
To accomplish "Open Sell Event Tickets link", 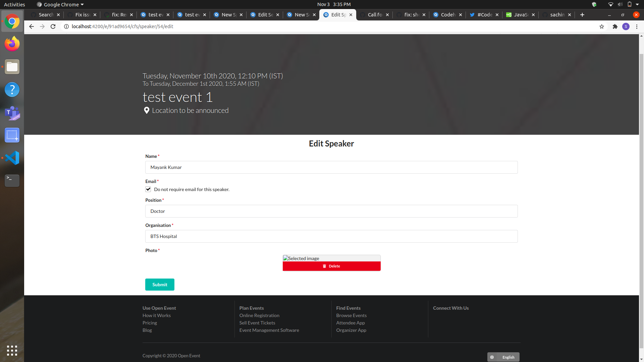I will [257, 323].
